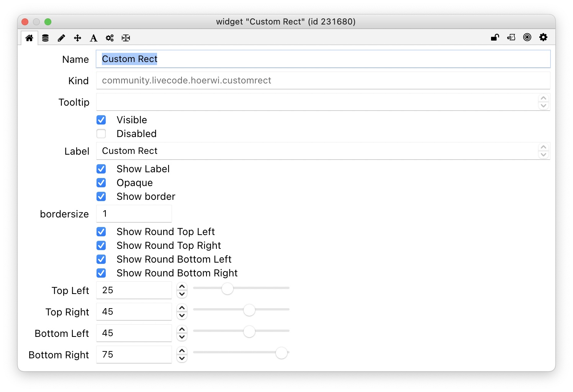Click the Top Left stepper up arrow
This screenshot has height=392, width=573.
pyautogui.click(x=182, y=286)
